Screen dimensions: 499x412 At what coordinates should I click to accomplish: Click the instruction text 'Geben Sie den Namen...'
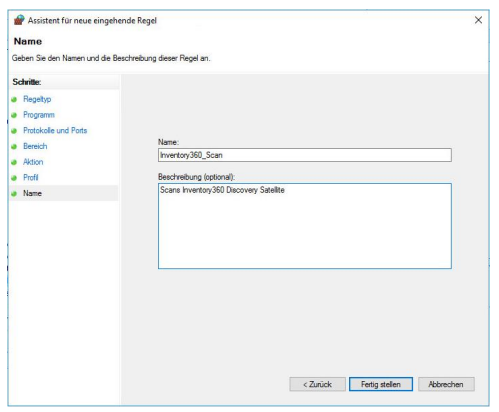pyautogui.click(x=111, y=58)
